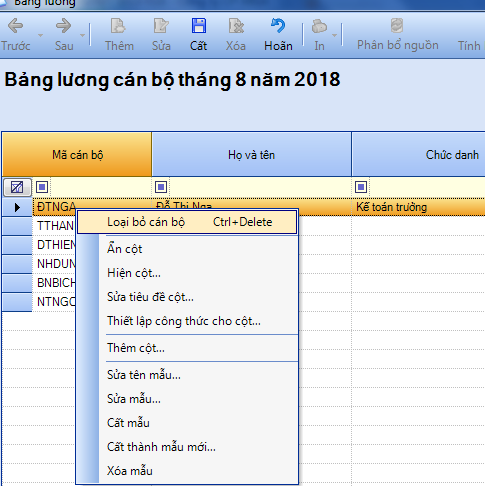Click the Thêm add document icon

coord(118,26)
